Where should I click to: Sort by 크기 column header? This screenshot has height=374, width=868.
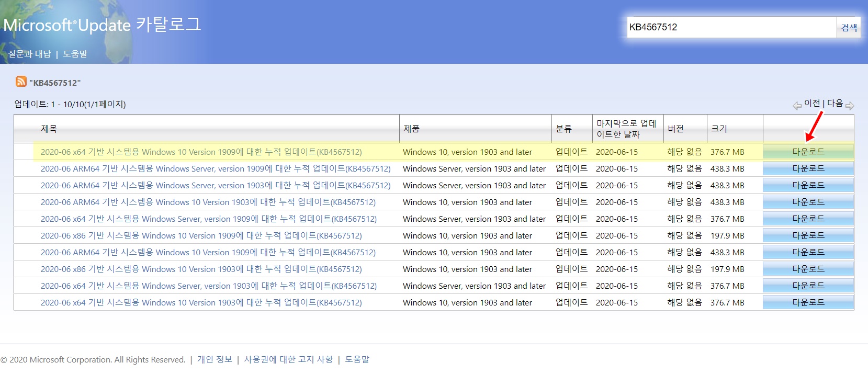coord(719,129)
